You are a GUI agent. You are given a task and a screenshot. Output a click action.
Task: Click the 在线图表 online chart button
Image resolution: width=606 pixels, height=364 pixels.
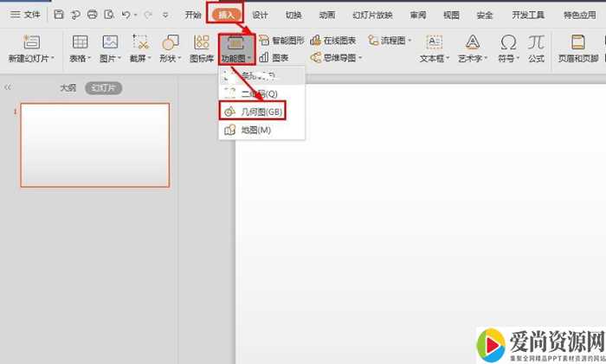tap(333, 41)
